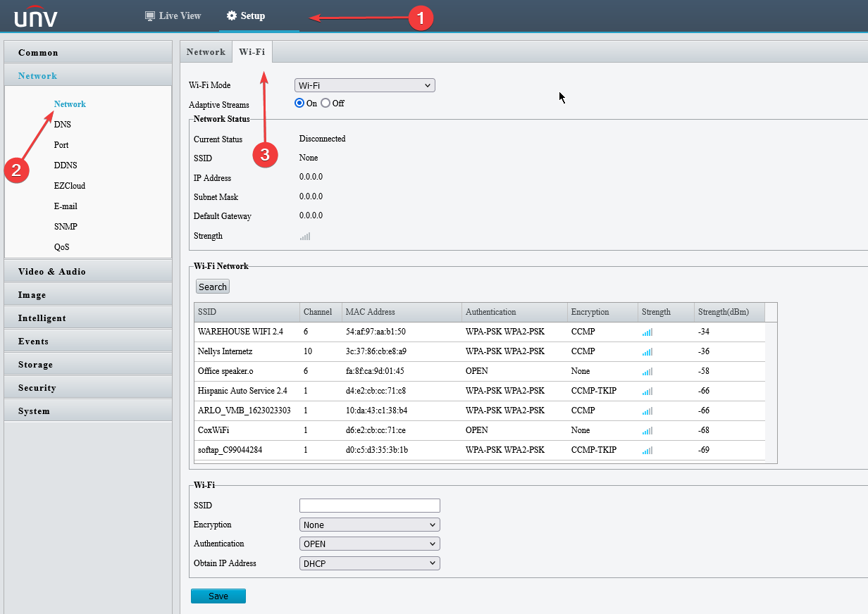This screenshot has width=868, height=614.
Task: Click signal strength bars for Office speaker.o
Action: 647,371
